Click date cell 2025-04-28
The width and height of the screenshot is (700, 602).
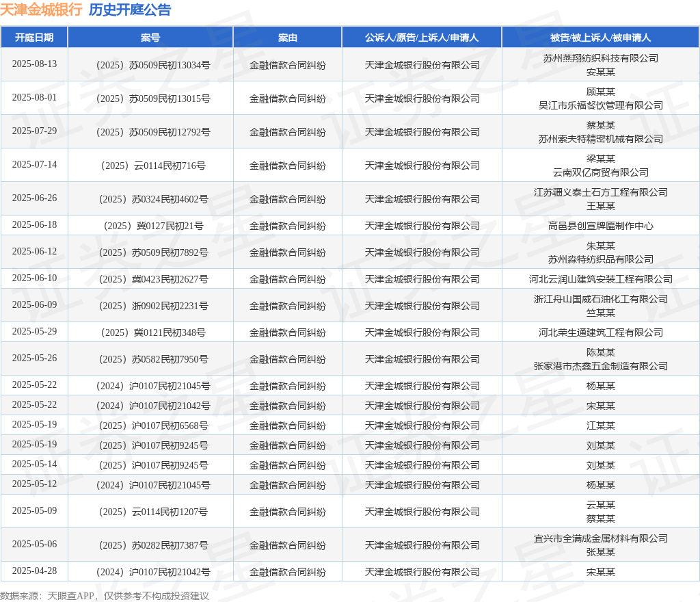pos(34,571)
